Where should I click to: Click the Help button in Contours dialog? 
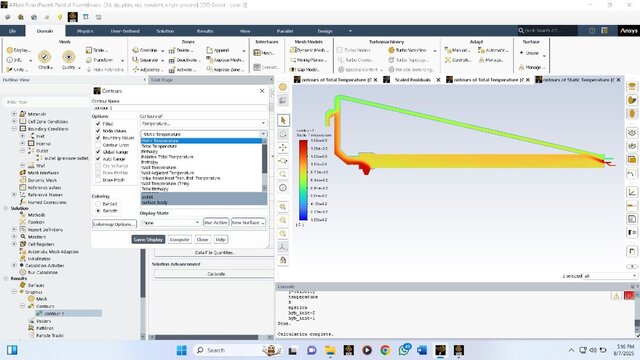(x=220, y=240)
